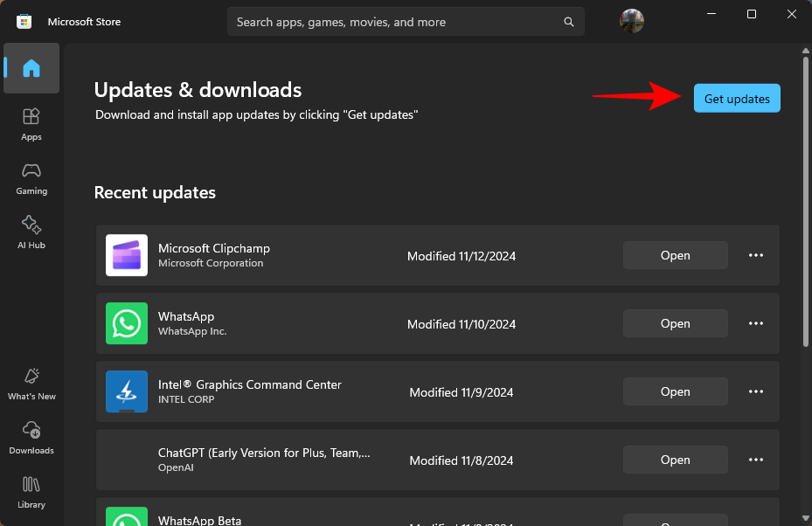Image resolution: width=812 pixels, height=526 pixels.
Task: Open What's New page
Action: click(x=31, y=383)
